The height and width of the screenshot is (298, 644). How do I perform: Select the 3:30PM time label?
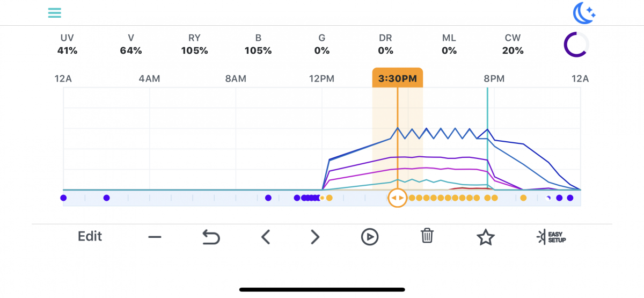(397, 78)
